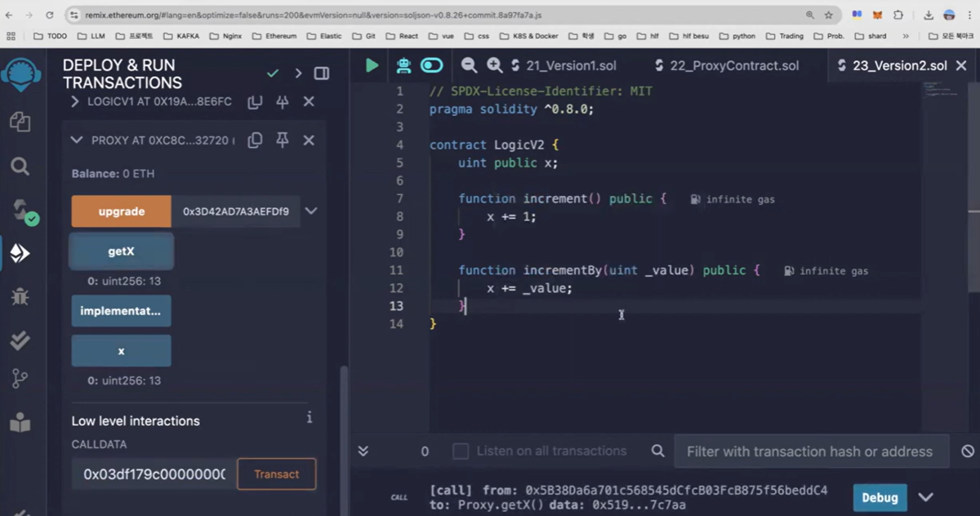This screenshot has width=980, height=516.
Task: Collapse the terminal panel with double chevron
Action: point(363,451)
